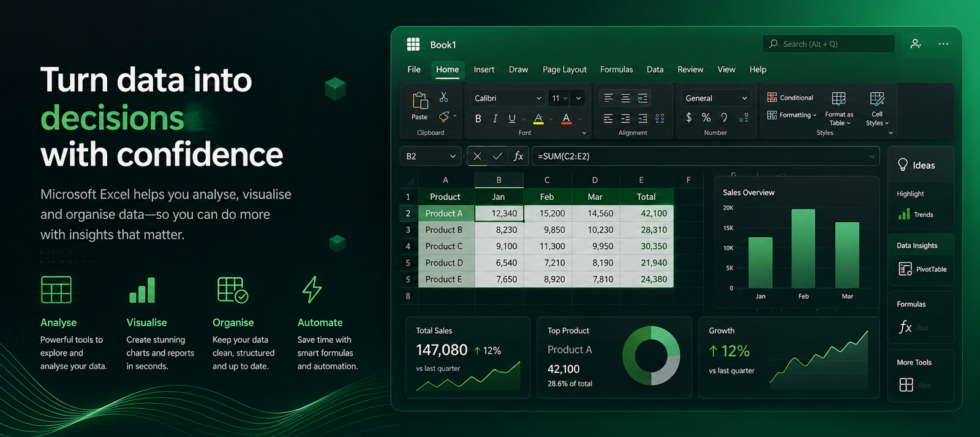This screenshot has height=437, width=980.
Task: Open the three-dot more options menu
Action: (943, 44)
